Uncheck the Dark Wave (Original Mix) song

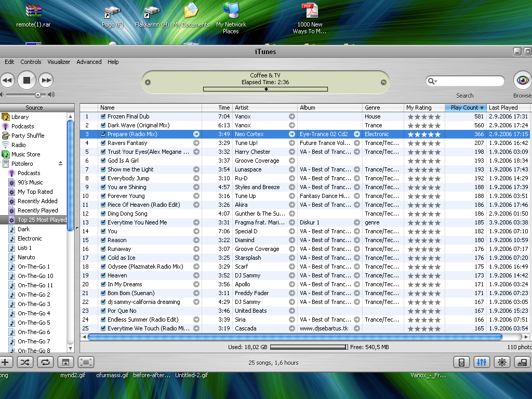[103, 125]
